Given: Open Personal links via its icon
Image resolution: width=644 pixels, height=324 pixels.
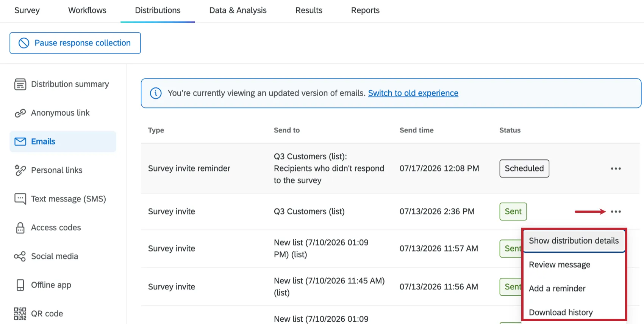Looking at the screenshot, I should pos(20,170).
